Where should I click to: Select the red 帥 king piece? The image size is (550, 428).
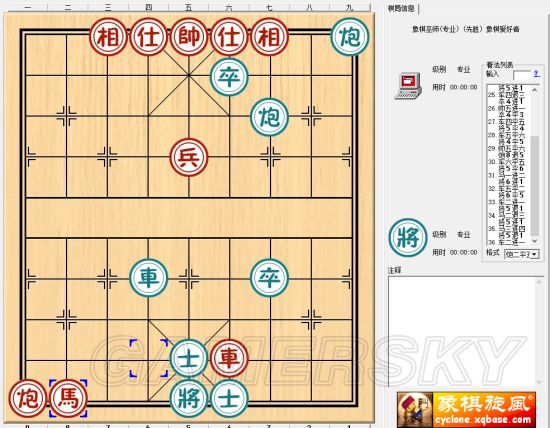pyautogui.click(x=189, y=36)
